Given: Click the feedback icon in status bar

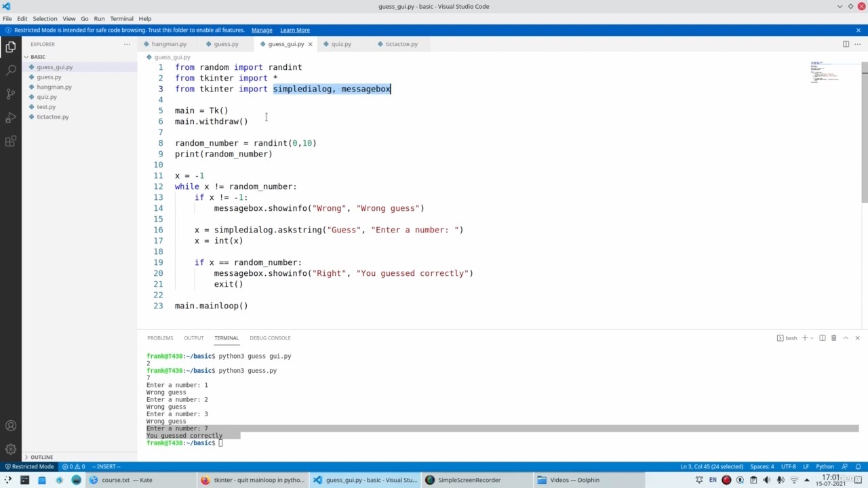Looking at the screenshot, I should click(846, 466).
